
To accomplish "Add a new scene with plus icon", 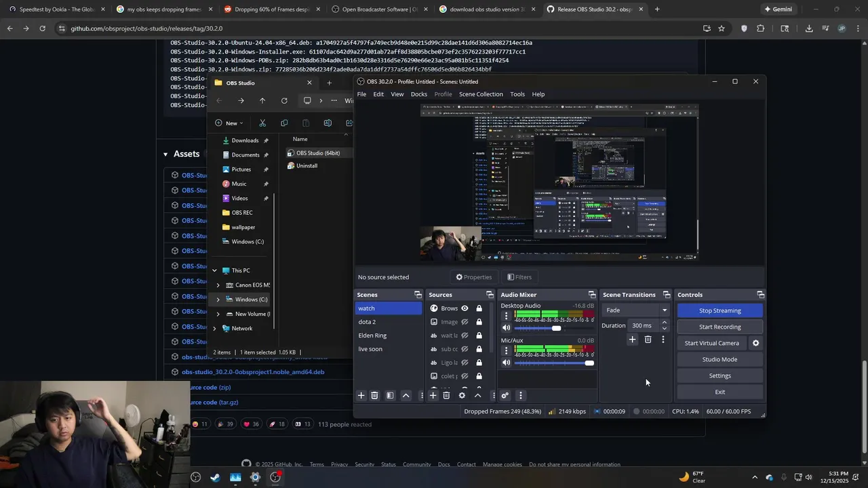I will [361, 395].
